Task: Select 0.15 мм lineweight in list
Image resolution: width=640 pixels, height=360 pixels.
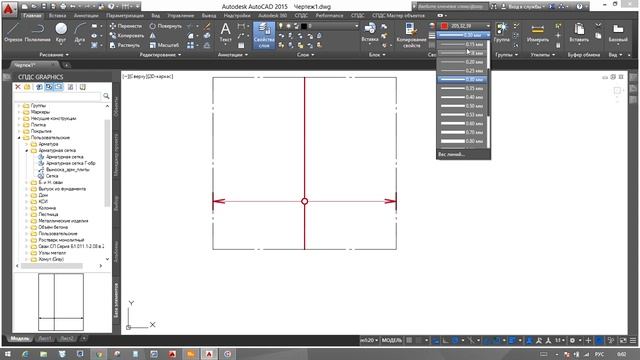Action: pos(462,44)
